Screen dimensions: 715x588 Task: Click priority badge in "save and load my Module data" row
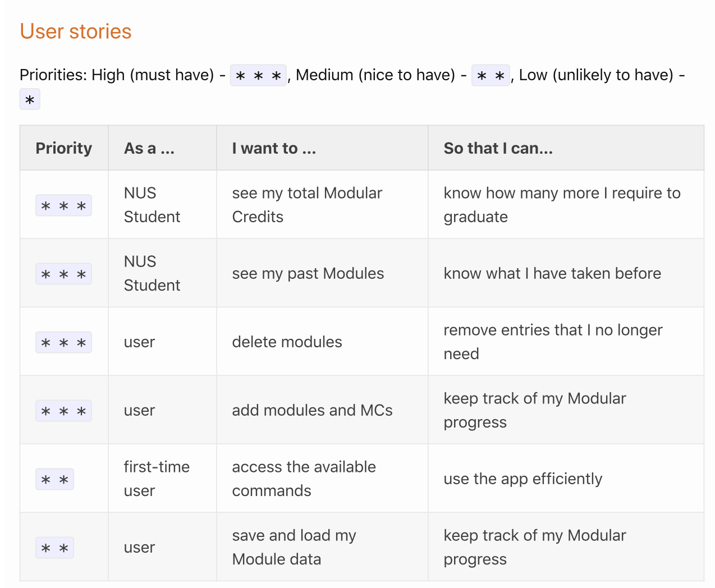click(x=54, y=548)
